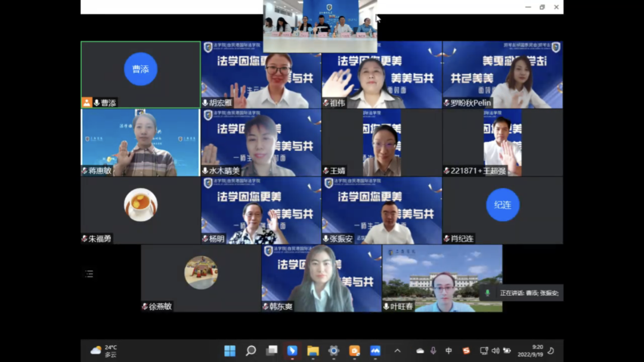Toggle 杨明's microphone off
Viewport: 644px width, 362px height.
tap(205, 237)
